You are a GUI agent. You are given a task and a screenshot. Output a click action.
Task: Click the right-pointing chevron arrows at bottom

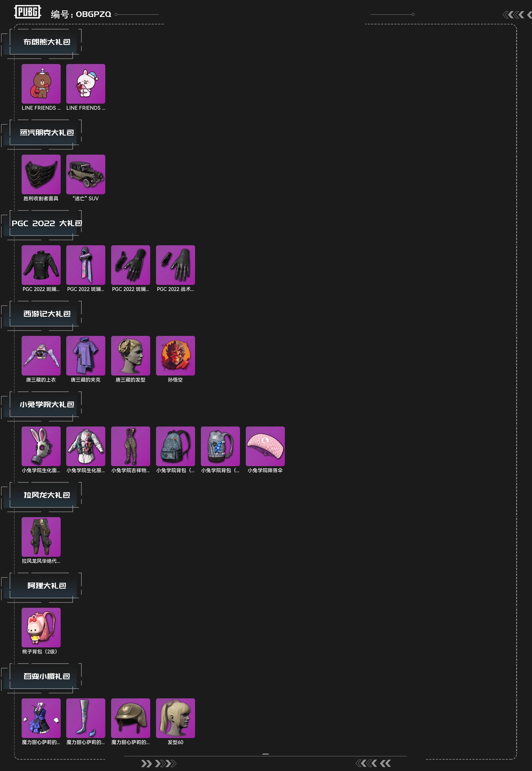point(158,764)
